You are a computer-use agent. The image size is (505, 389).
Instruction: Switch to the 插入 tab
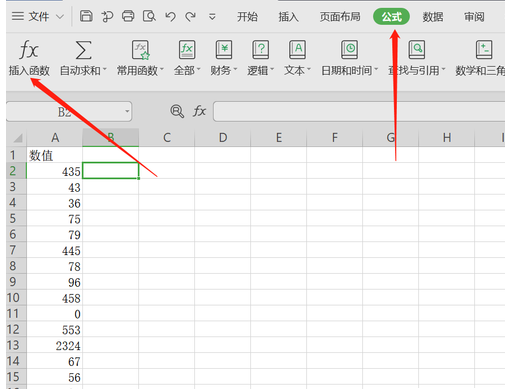[x=288, y=17]
